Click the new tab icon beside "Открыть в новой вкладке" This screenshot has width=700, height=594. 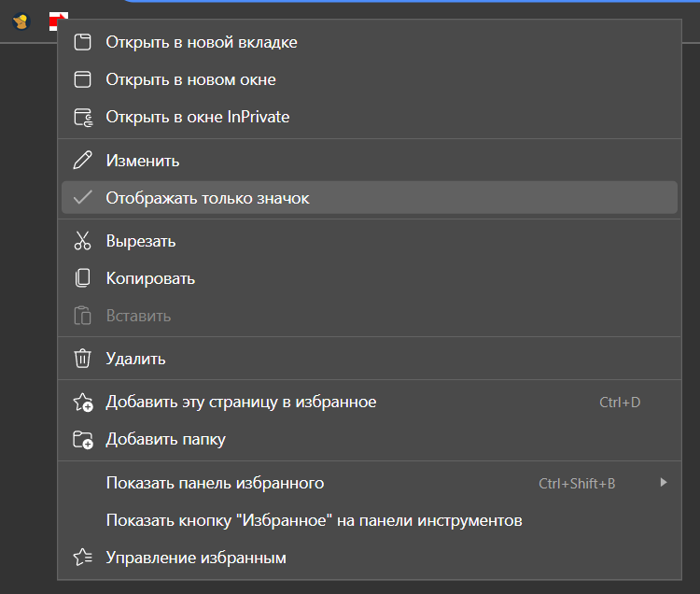click(83, 42)
